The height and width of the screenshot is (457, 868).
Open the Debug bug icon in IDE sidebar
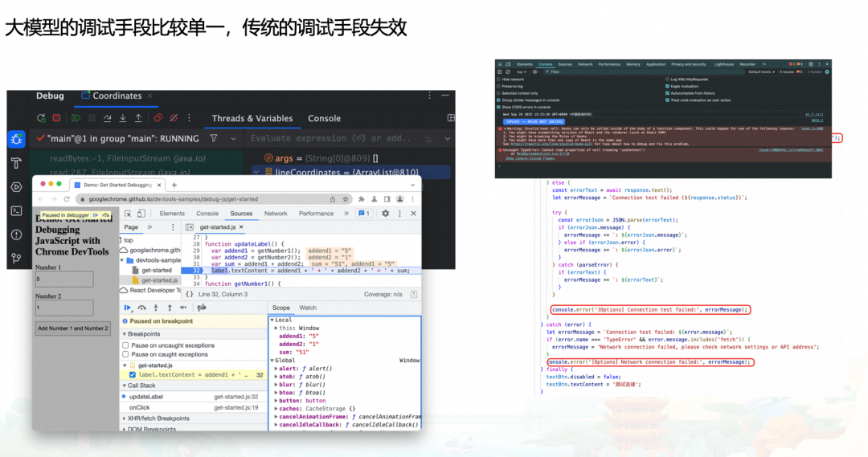[17, 139]
